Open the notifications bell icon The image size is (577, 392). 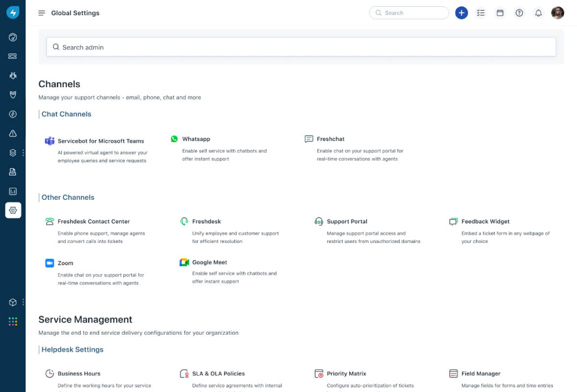click(538, 13)
